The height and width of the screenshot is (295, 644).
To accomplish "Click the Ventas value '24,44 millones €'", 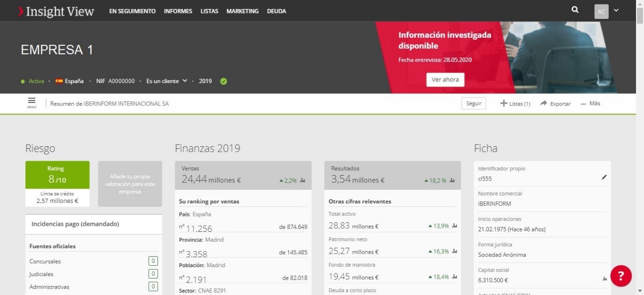I will point(211,180).
